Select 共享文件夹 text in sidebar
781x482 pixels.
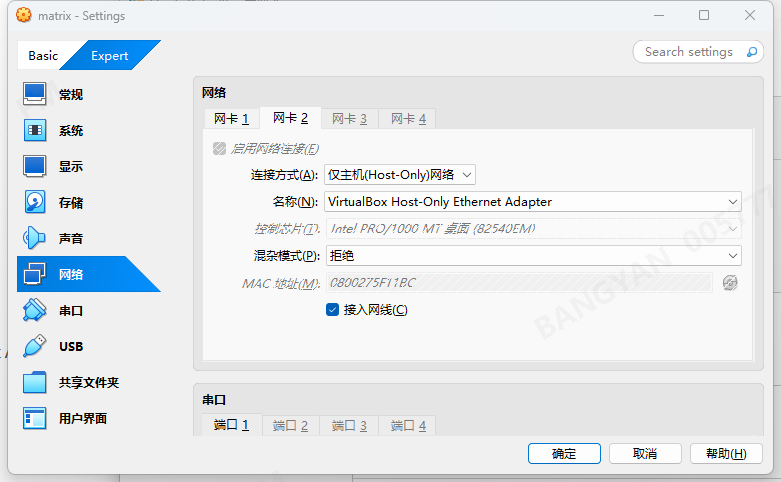[89, 382]
